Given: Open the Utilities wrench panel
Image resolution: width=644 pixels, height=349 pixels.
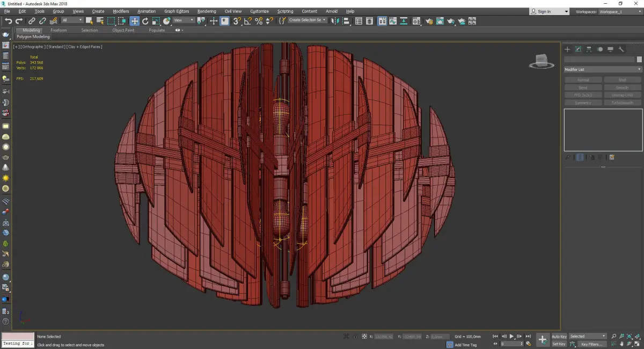Looking at the screenshot, I should (x=621, y=49).
